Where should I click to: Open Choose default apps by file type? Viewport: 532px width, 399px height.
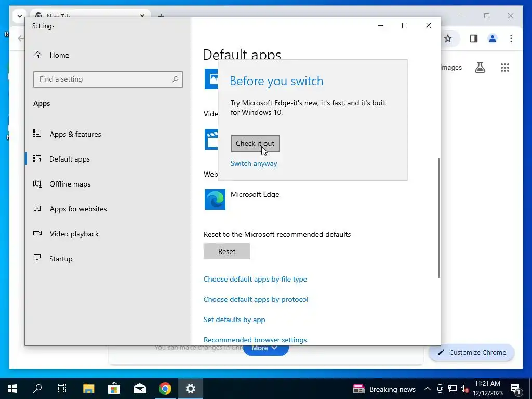[255, 279]
